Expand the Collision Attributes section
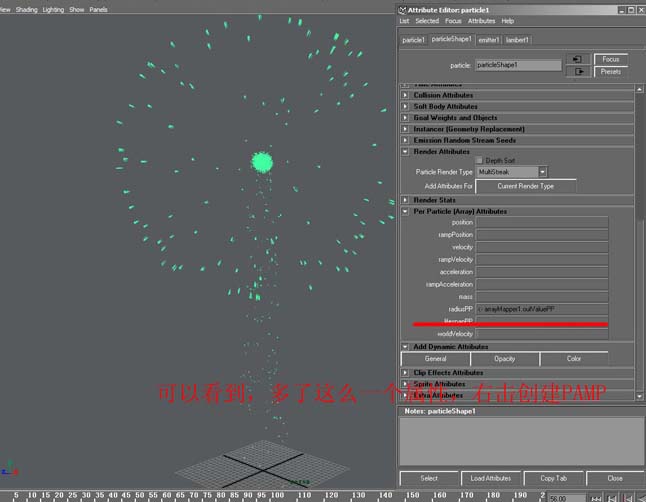 point(406,95)
